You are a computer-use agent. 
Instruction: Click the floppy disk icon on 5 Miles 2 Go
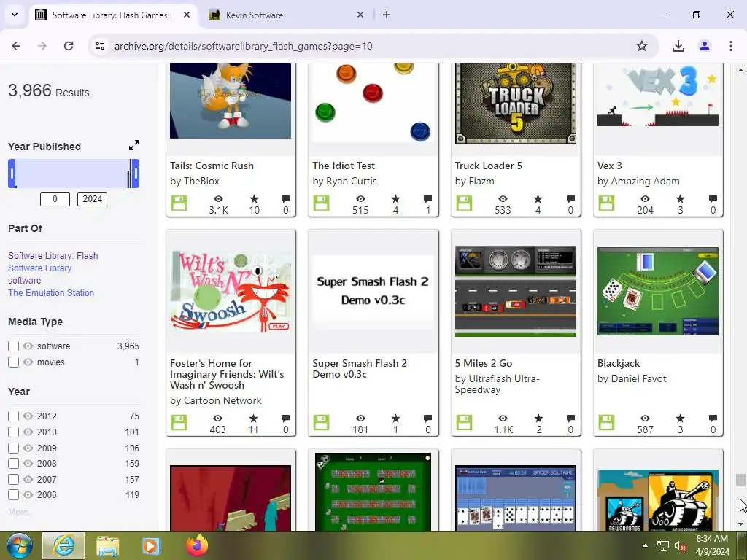[x=464, y=422]
